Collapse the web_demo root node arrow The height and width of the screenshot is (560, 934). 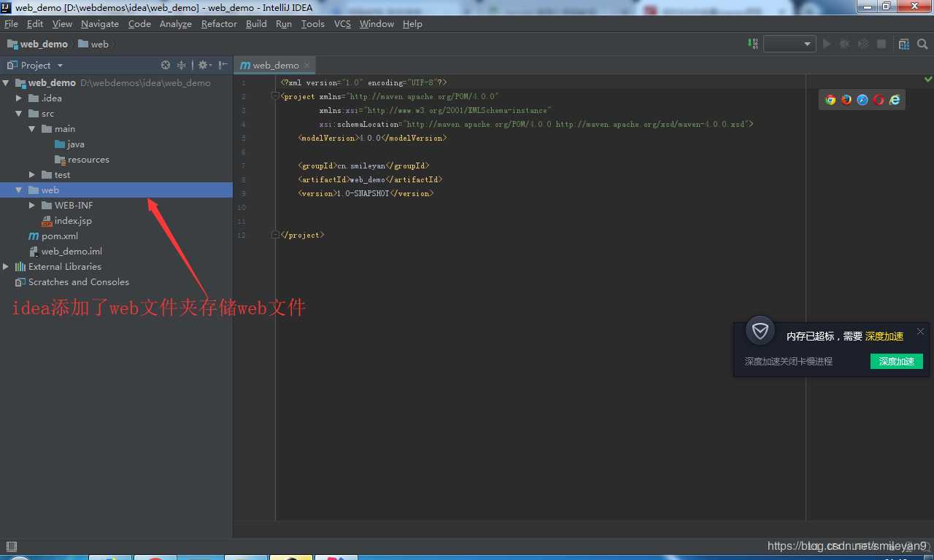6,83
